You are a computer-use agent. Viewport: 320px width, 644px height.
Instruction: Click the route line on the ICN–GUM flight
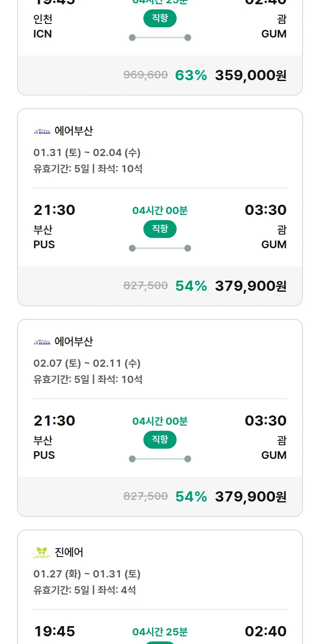(160, 38)
